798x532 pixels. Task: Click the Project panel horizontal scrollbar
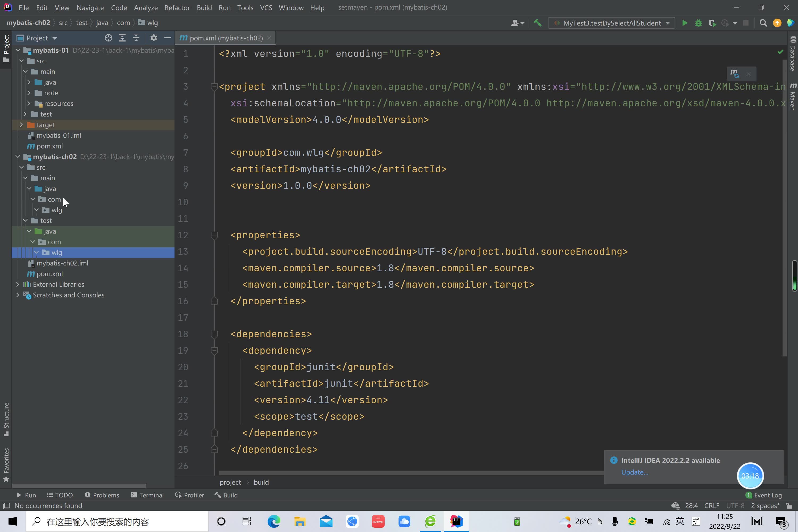click(x=79, y=485)
